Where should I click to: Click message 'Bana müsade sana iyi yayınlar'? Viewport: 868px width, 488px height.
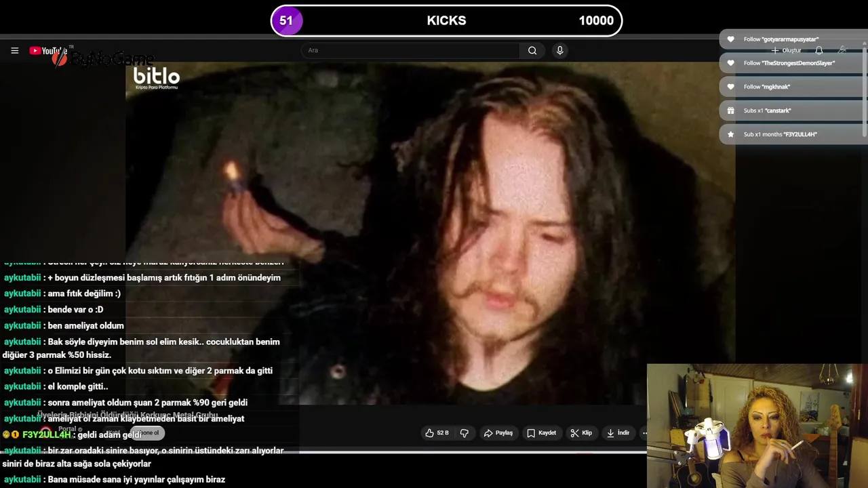pos(136,479)
